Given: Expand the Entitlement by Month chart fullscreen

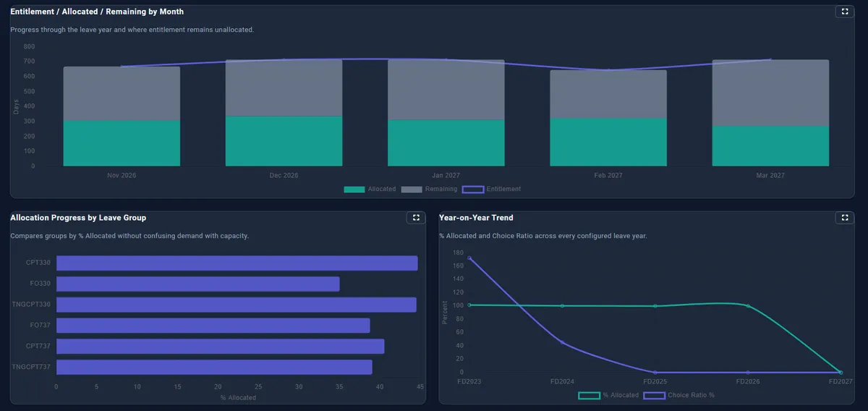Looking at the screenshot, I should point(844,12).
